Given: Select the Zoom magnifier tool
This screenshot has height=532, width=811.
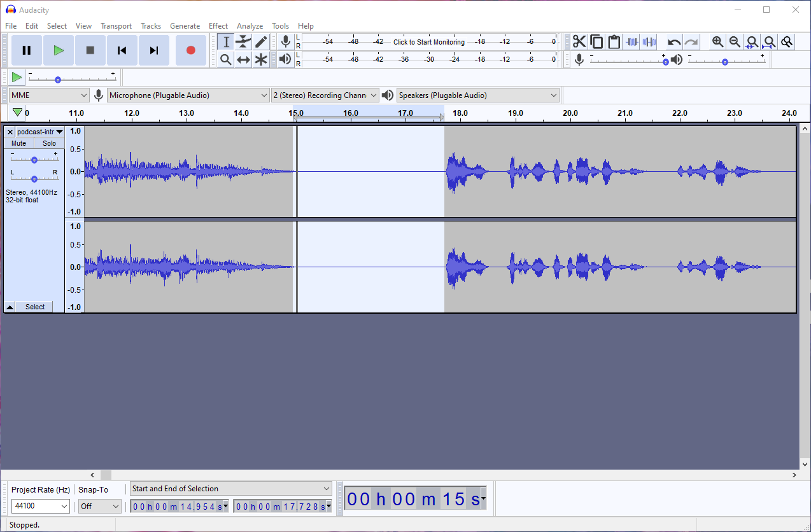Looking at the screenshot, I should pos(226,59).
